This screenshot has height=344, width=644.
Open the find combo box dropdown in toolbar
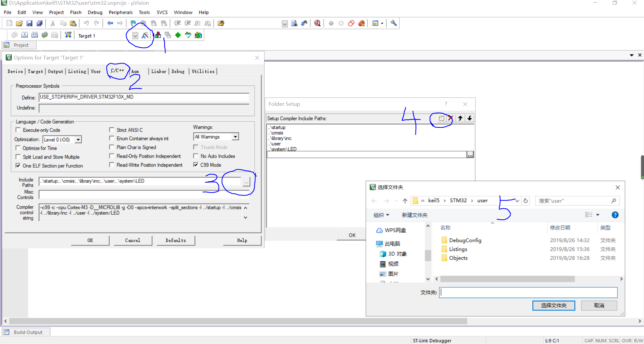(x=285, y=24)
